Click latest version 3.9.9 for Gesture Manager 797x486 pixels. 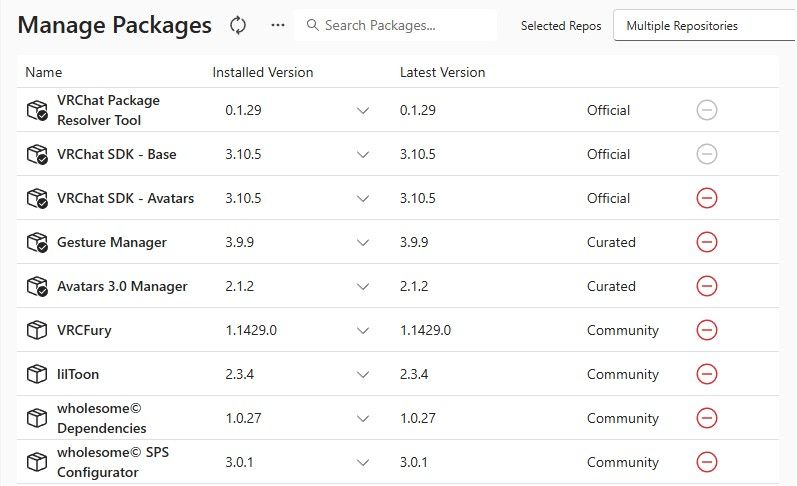(414, 242)
